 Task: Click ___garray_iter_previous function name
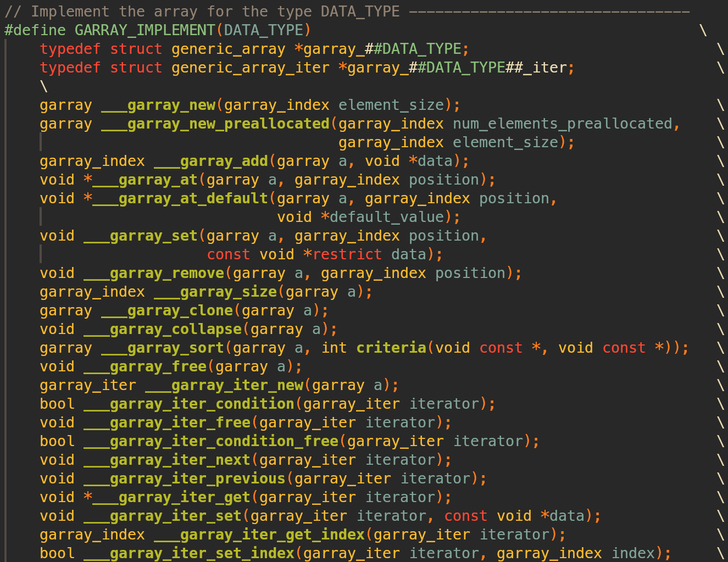[x=185, y=478]
